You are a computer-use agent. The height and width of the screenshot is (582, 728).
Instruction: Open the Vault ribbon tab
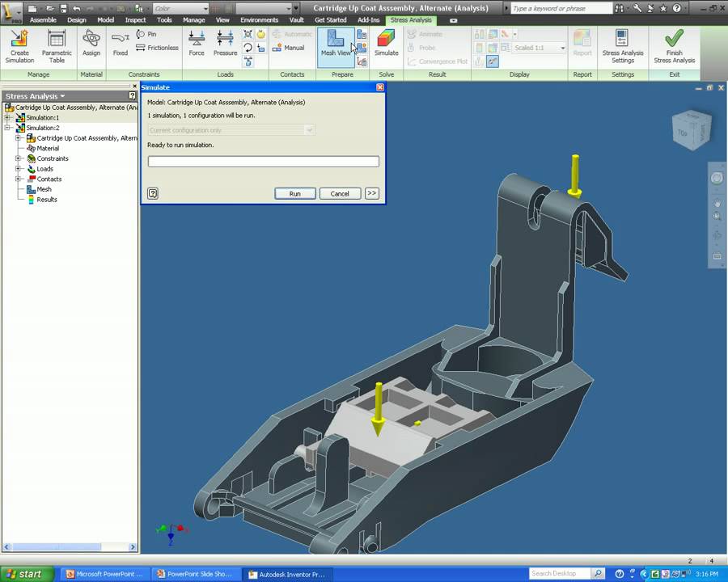(296, 20)
